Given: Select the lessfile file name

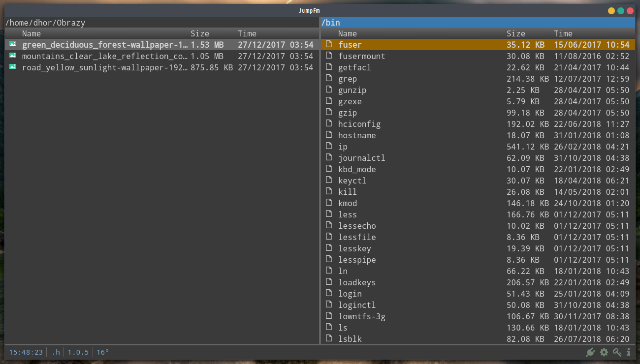Looking at the screenshot, I should (x=357, y=237).
